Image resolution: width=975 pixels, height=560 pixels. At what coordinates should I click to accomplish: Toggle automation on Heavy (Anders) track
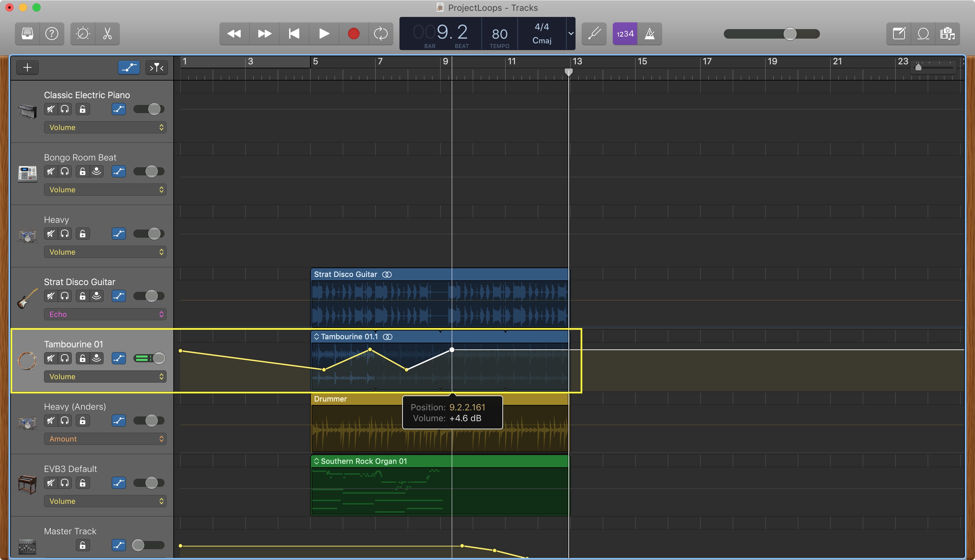pos(119,421)
